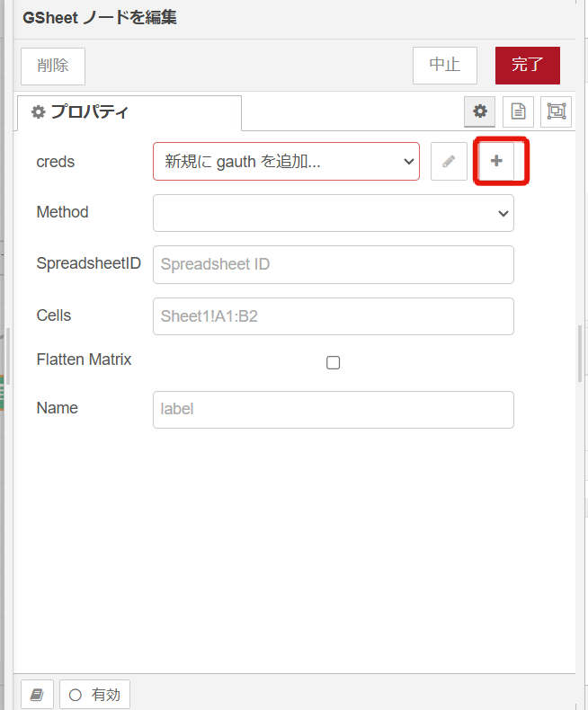The image size is (588, 710).
Task: Open node help book icon
Action: tap(37, 694)
